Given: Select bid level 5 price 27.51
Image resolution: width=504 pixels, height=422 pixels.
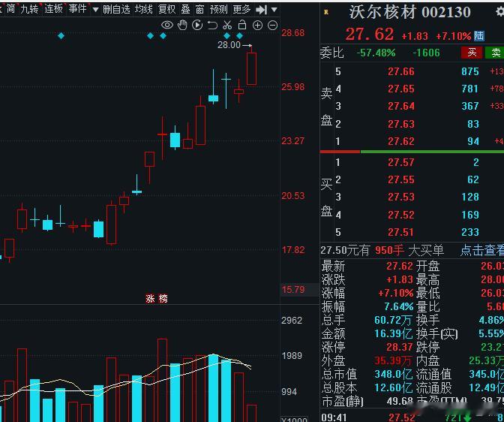Looking at the screenshot, I should point(400,232).
